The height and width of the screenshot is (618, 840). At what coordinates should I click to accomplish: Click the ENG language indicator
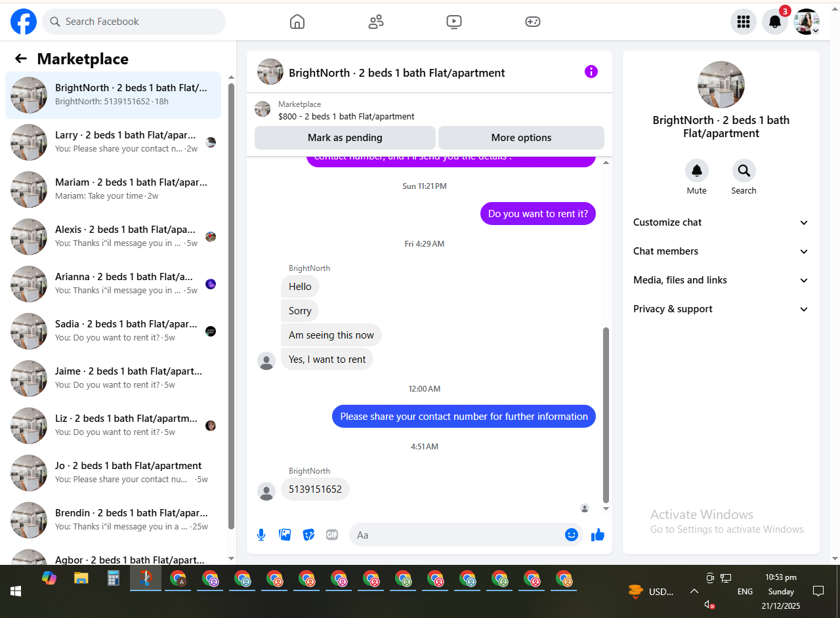[745, 592]
